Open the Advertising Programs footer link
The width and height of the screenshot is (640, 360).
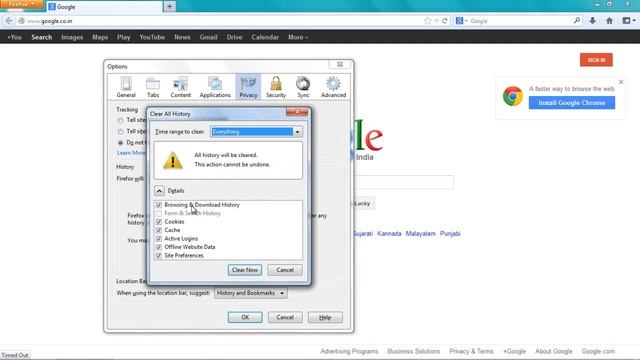coord(349,351)
